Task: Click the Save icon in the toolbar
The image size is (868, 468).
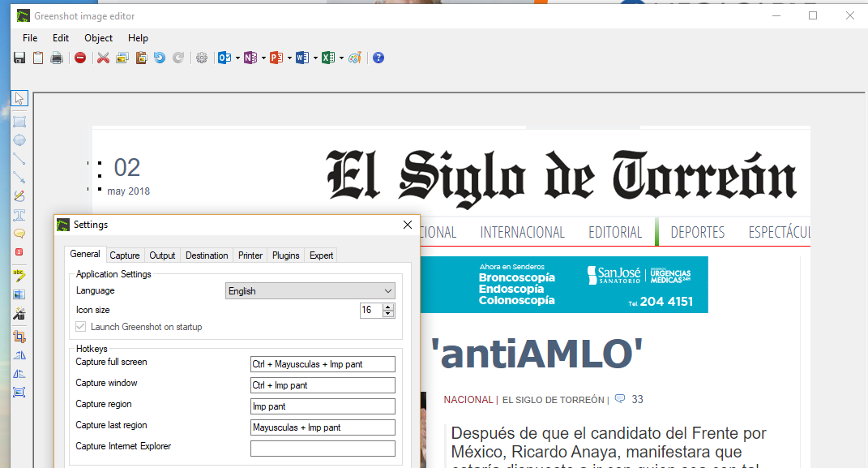Action: coord(19,58)
